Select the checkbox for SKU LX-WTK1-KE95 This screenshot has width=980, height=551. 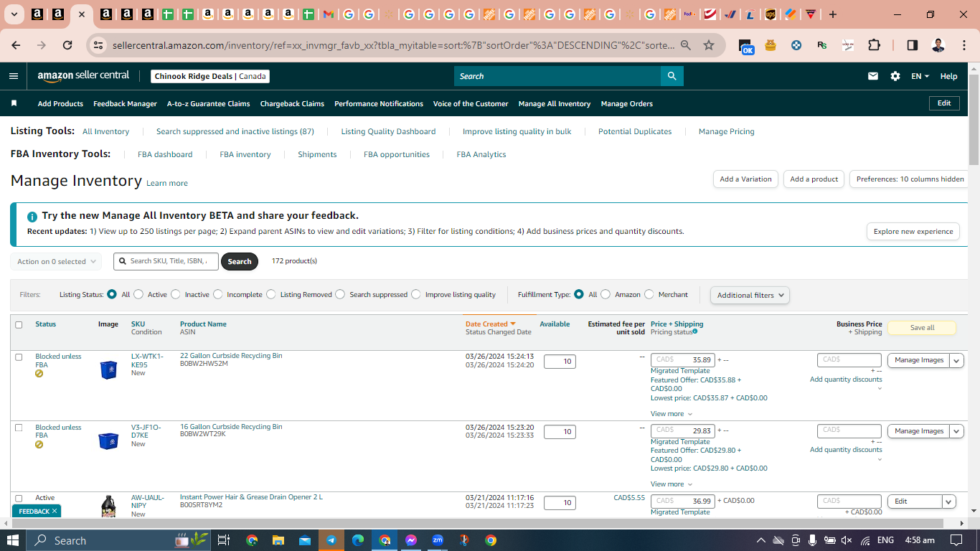[x=19, y=357]
